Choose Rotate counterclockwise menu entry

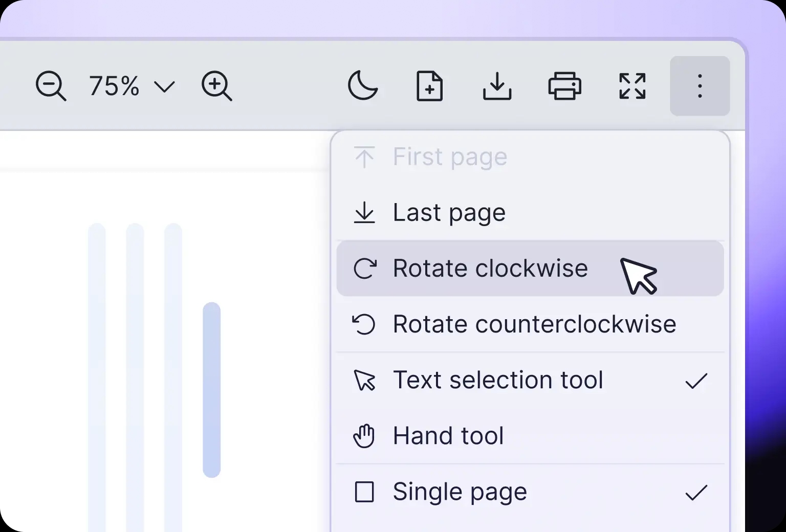(530, 324)
